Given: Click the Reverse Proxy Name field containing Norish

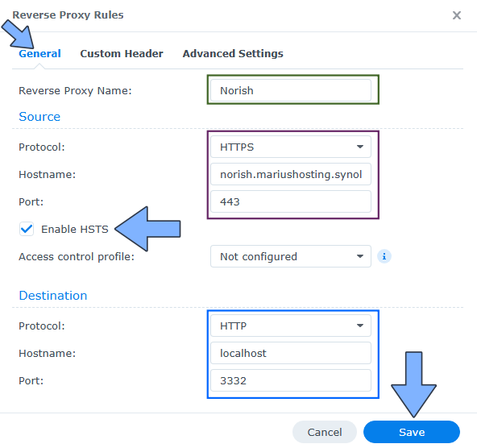Looking at the screenshot, I should (x=291, y=90).
